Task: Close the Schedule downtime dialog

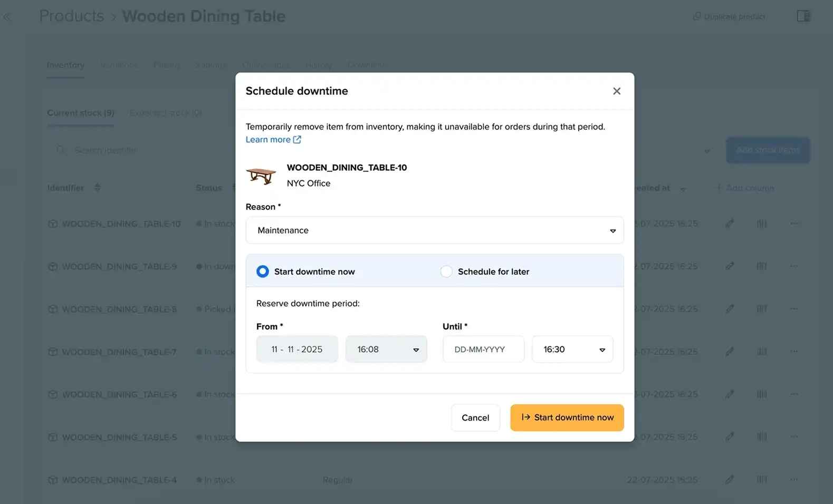Action: coord(616,91)
